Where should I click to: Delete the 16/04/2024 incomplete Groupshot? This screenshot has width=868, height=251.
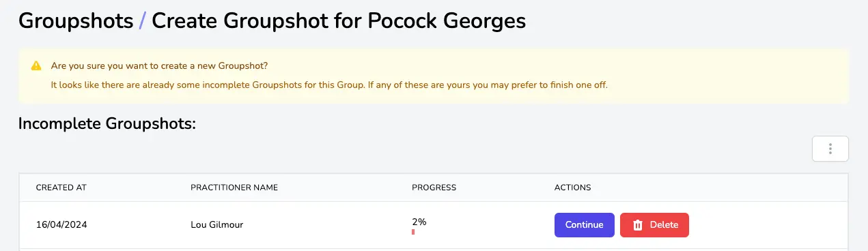(654, 225)
